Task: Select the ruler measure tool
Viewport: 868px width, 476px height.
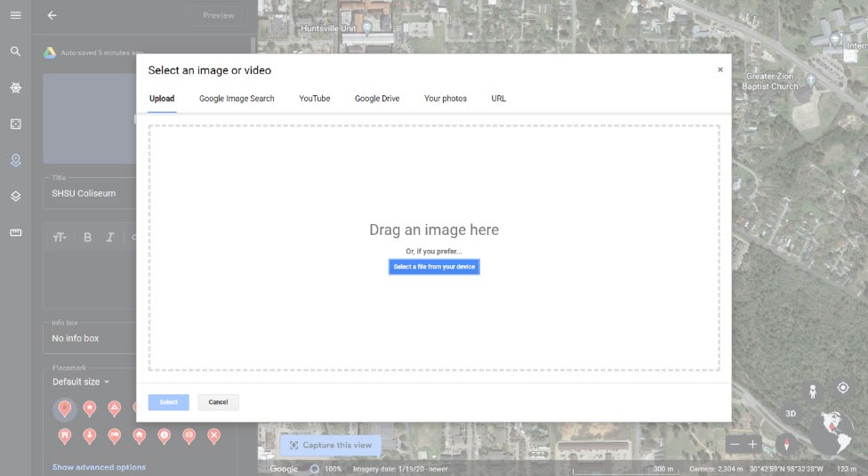Action: click(15, 232)
